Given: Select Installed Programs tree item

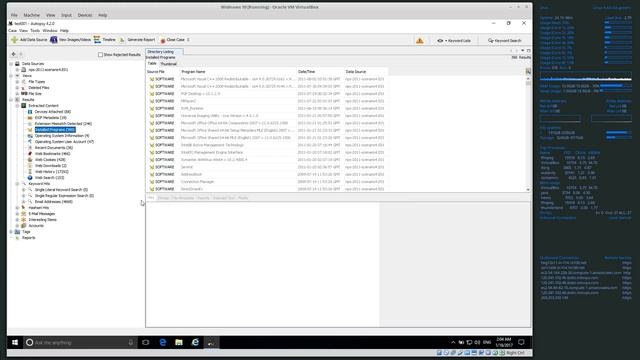Looking at the screenshot, I should 55,130.
